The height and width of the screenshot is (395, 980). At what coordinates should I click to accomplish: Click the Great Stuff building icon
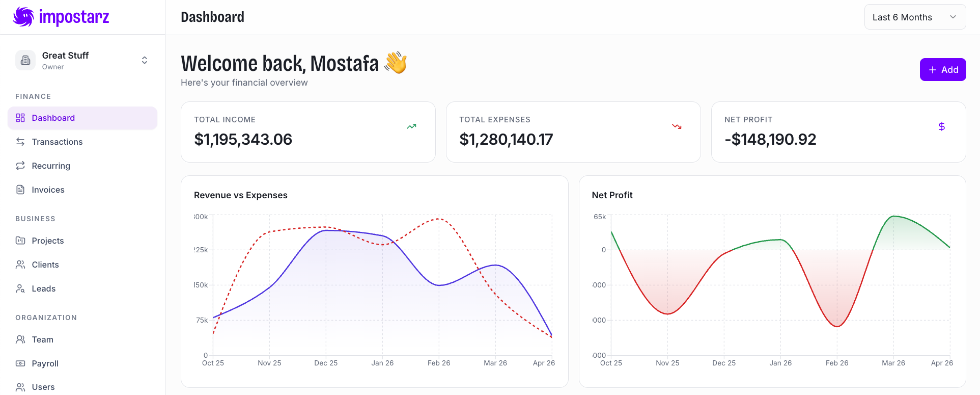[25, 60]
